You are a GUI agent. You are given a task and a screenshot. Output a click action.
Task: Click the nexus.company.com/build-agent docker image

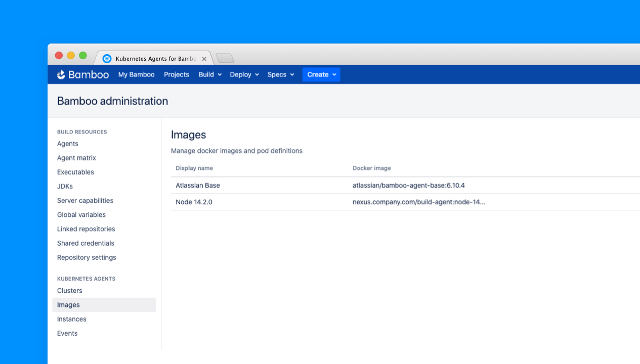tap(419, 202)
